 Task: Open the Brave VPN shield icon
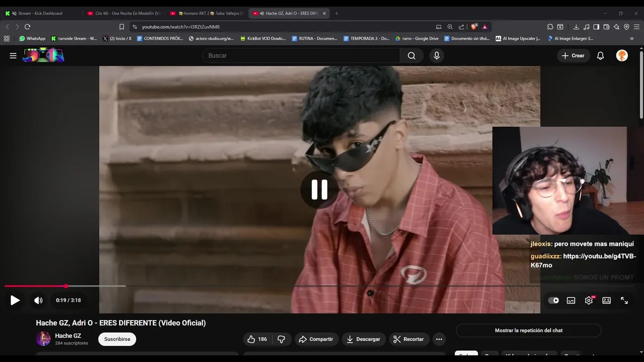[x=626, y=27]
